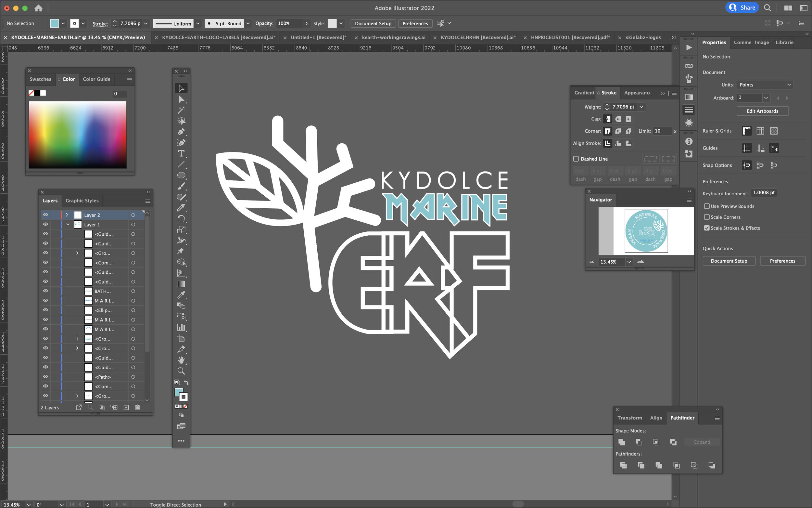
Task: Select the Rotate tool
Action: click(181, 219)
